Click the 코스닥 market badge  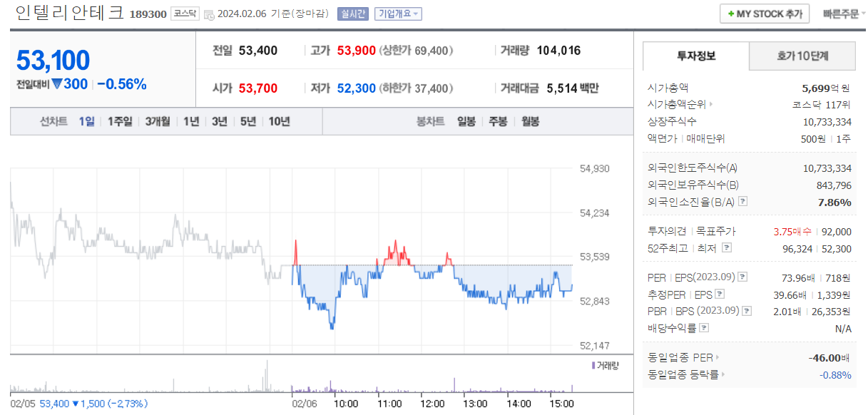185,14
